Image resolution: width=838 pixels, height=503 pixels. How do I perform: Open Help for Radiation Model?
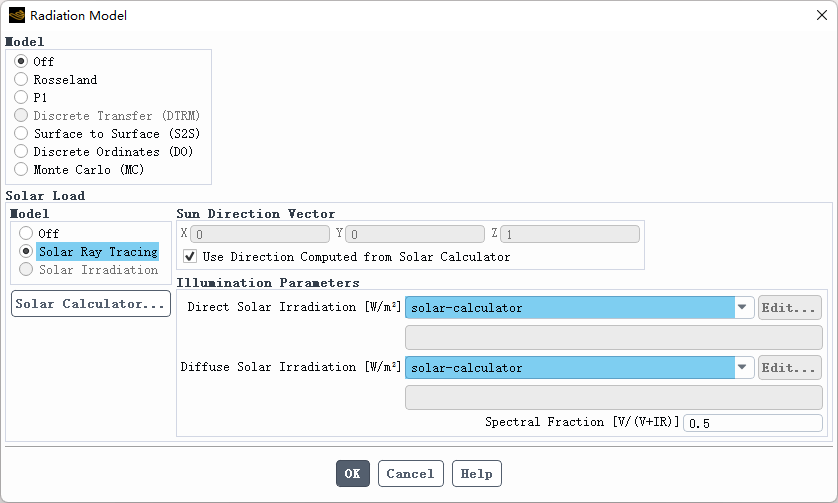pyautogui.click(x=476, y=473)
